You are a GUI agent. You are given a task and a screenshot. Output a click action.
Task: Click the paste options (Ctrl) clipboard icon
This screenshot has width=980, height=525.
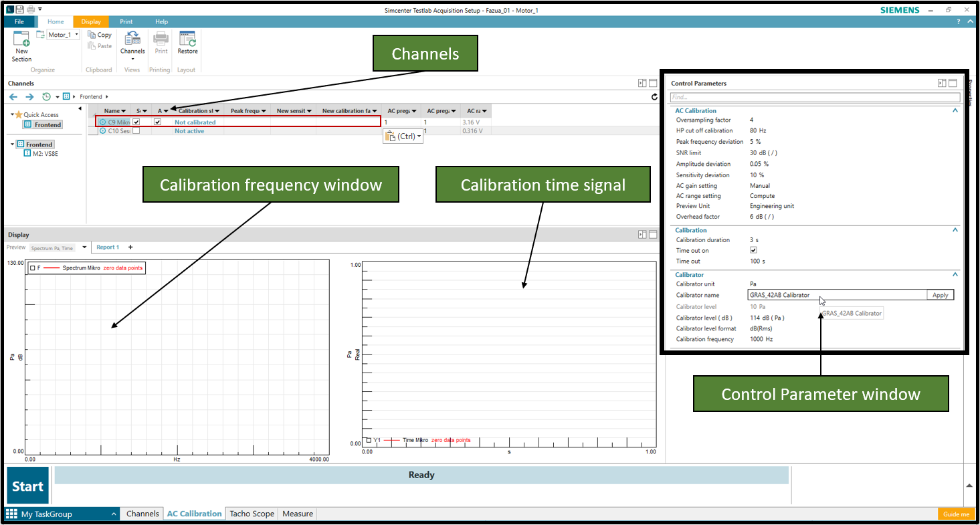391,136
